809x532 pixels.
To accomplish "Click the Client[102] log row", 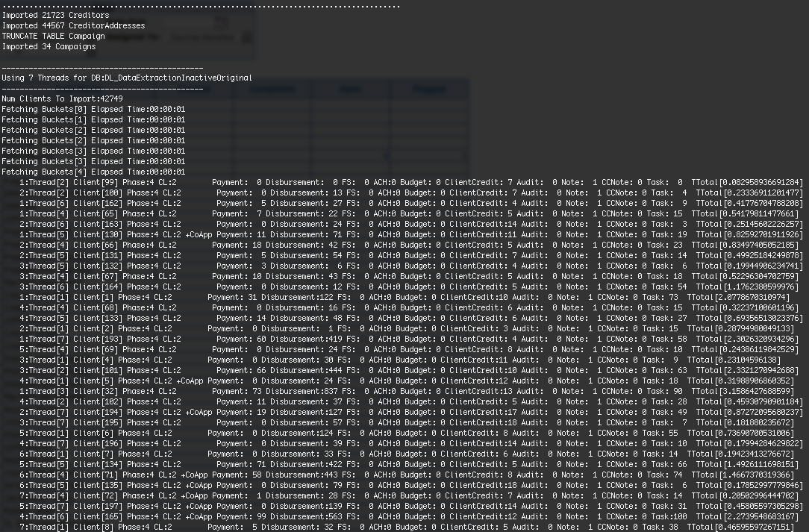I will tap(412, 401).
